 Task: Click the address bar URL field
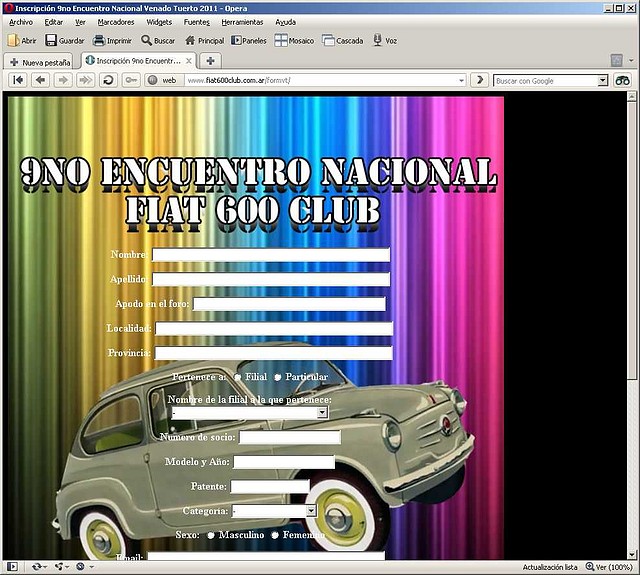[322, 80]
